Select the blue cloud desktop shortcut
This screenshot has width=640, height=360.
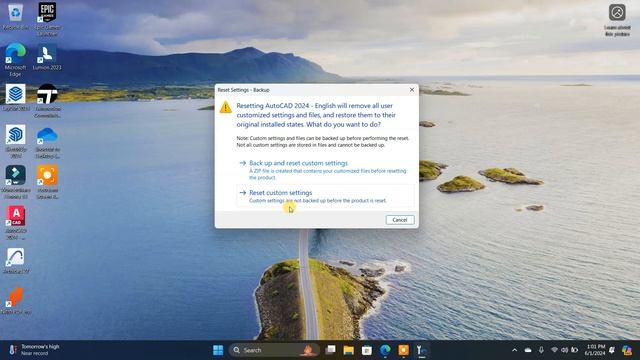[x=47, y=141]
